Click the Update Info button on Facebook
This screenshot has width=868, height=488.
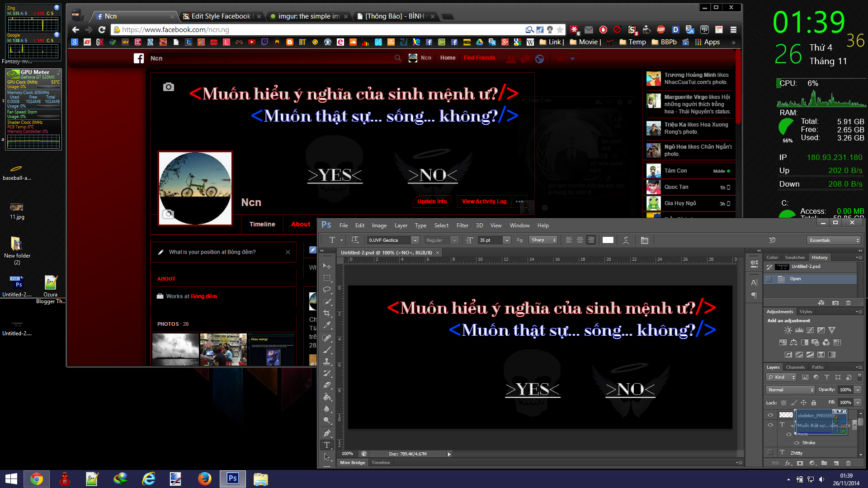pos(432,202)
